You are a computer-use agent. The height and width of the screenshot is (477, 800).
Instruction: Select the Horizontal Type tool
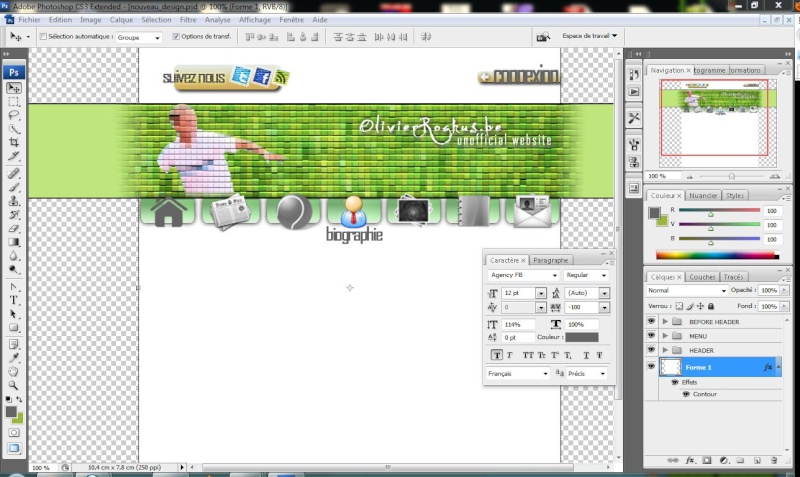click(14, 300)
